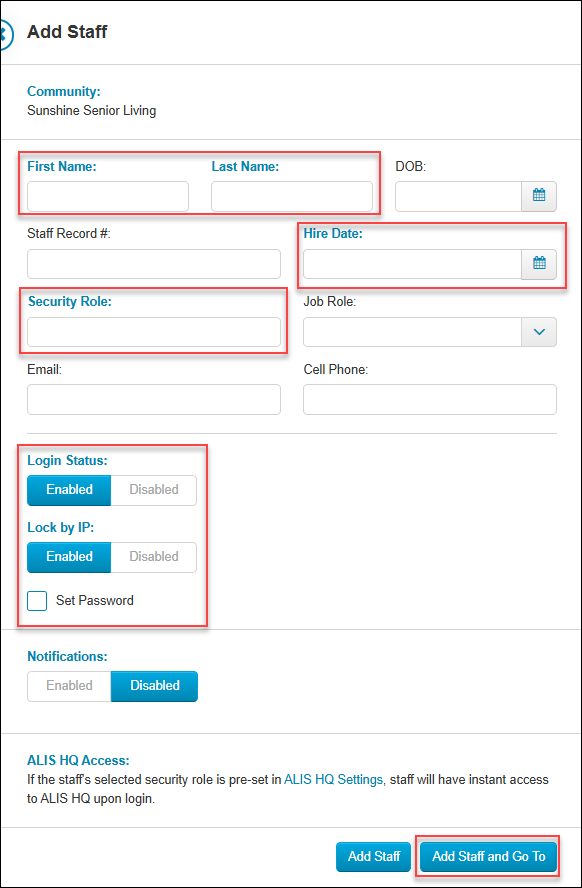Disable the Login Status toggle
This screenshot has height=888, width=582.
coord(153,490)
